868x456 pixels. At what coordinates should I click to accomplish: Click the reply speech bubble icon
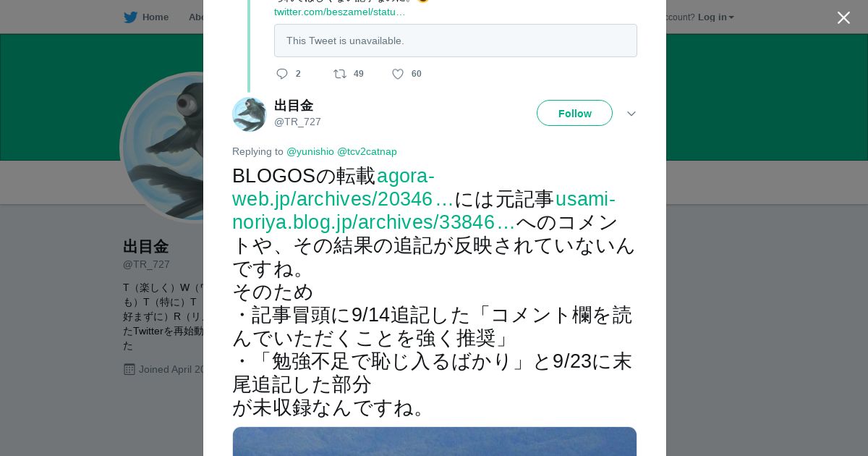[282, 74]
